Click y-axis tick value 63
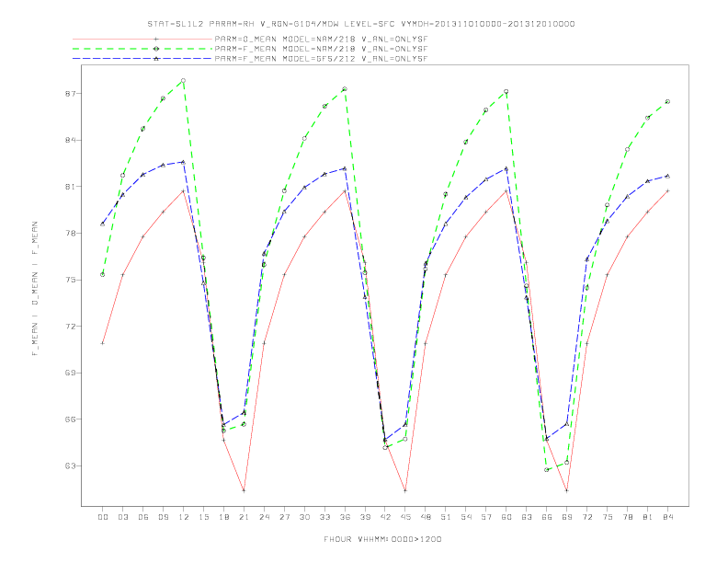728x563 pixels. [x=70, y=465]
